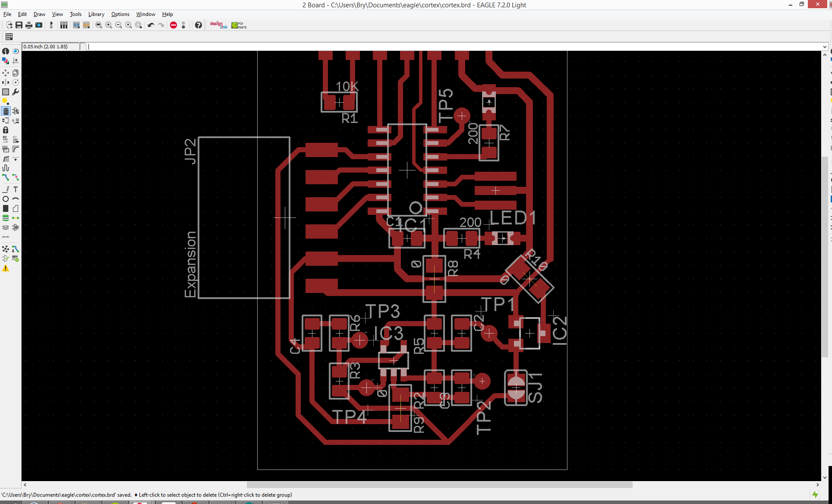Click the PCB Quote button
Image resolution: width=832 pixels, height=504 pixels.
click(239, 25)
